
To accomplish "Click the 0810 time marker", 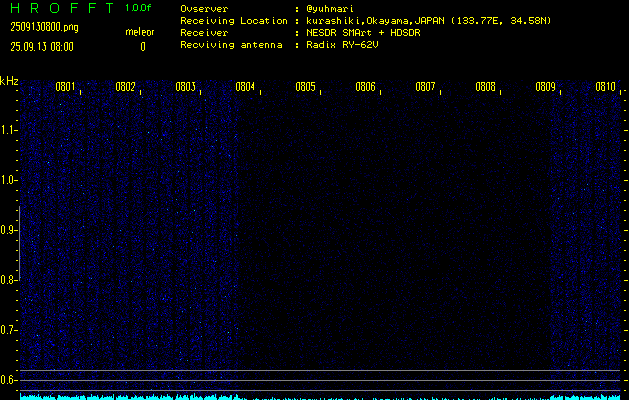I will coord(605,87).
